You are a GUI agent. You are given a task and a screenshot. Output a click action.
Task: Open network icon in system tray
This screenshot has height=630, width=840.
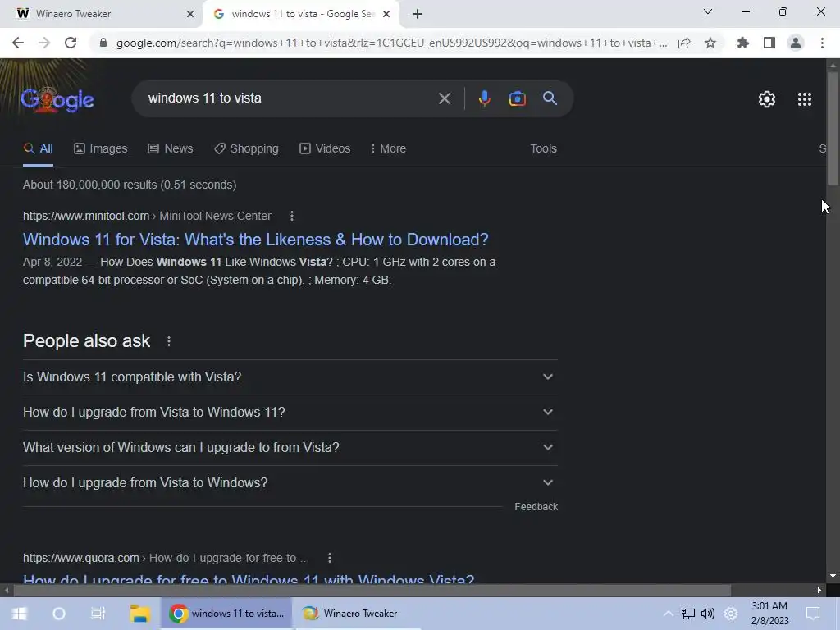(x=688, y=614)
